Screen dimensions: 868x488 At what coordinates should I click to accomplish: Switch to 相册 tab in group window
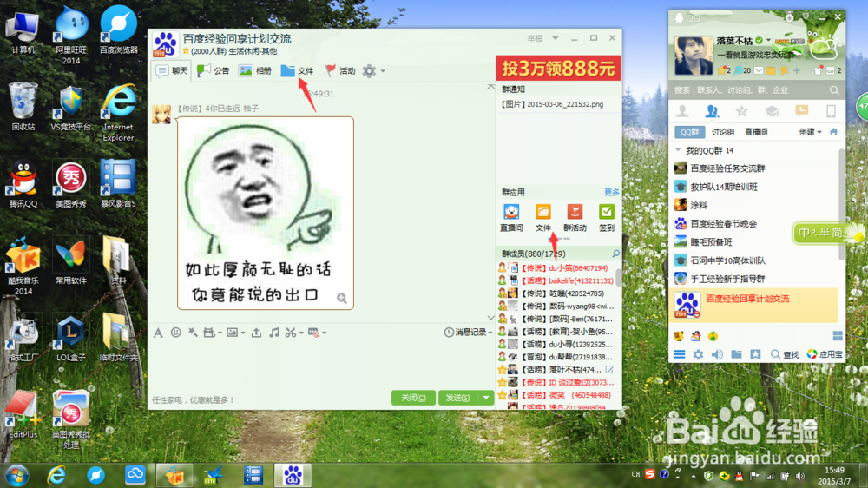255,70
